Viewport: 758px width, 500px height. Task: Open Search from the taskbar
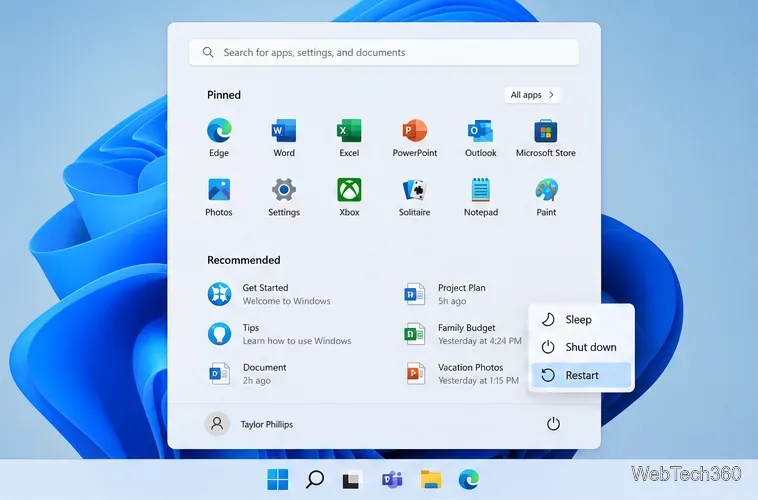coord(315,479)
